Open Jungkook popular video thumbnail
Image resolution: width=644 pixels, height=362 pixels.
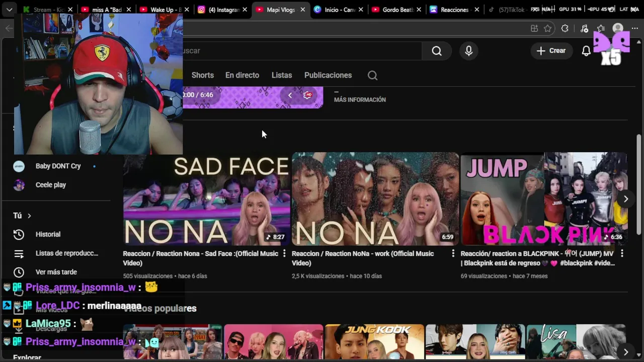(374, 342)
